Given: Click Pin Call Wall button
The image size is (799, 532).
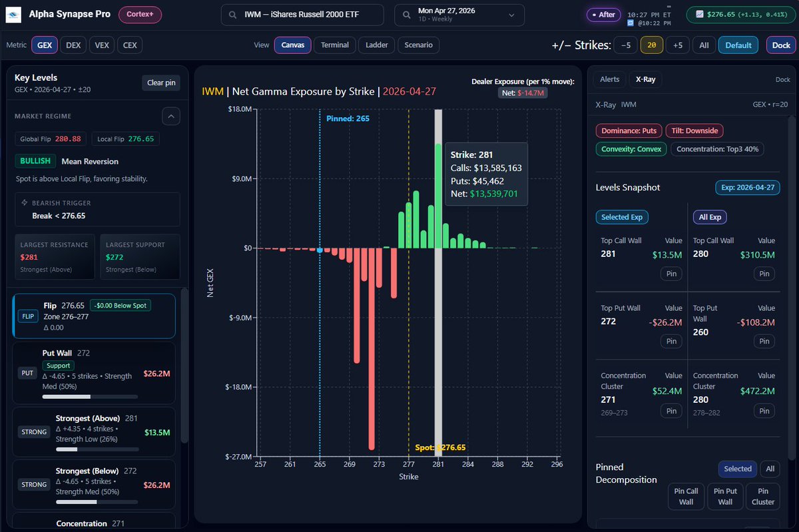Looking at the screenshot, I should pos(686,497).
